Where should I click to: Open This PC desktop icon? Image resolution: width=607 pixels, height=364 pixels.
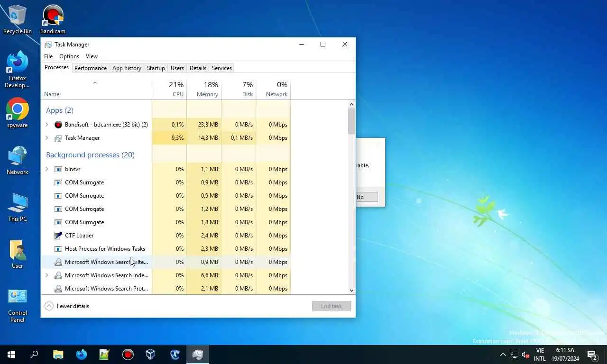tap(18, 207)
